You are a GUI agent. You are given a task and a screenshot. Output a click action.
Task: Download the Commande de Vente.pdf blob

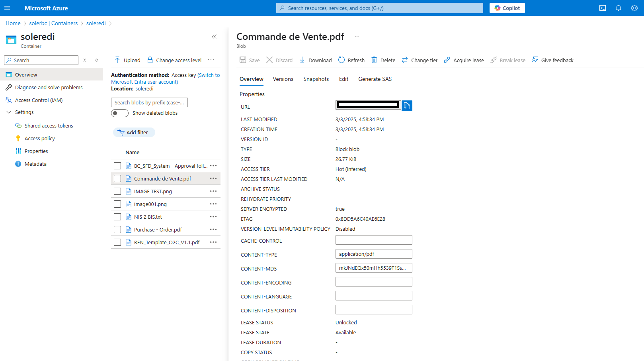pyautogui.click(x=315, y=60)
